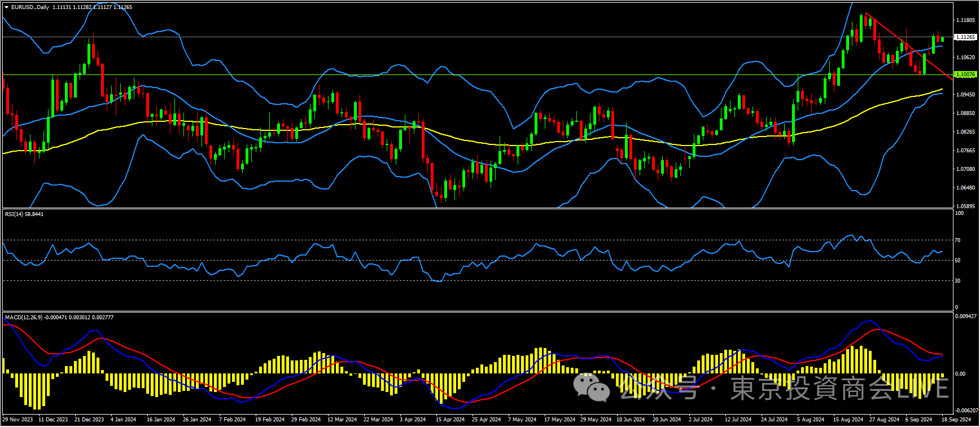Click the 6 Sep 2024 date label
The image size is (980, 427).
click(918, 420)
